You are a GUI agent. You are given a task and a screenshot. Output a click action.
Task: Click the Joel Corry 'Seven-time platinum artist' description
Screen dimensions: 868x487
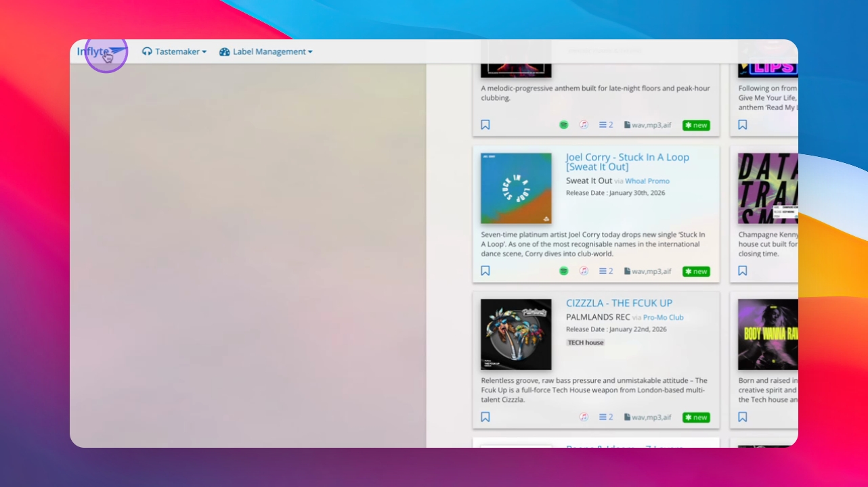[593, 244]
